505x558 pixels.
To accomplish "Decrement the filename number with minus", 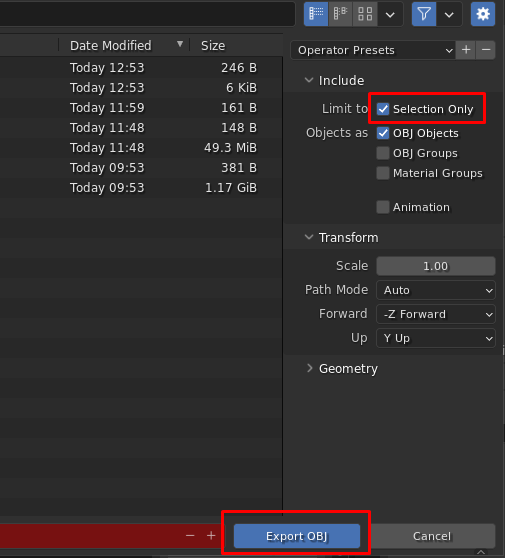I will tap(190, 536).
